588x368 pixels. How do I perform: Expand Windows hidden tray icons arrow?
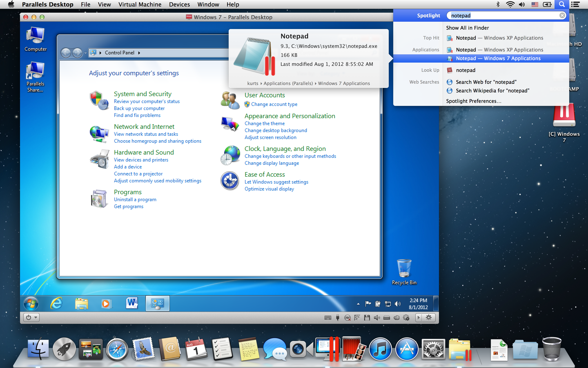(x=358, y=304)
